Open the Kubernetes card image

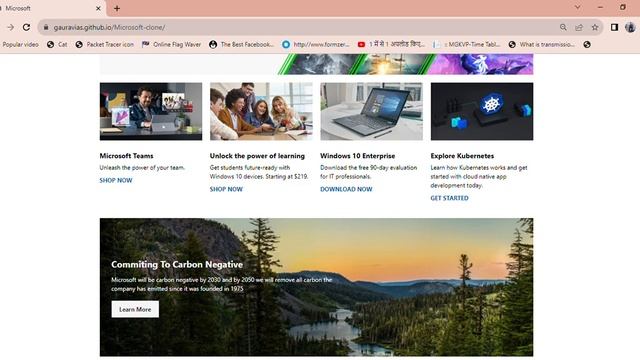(482, 111)
